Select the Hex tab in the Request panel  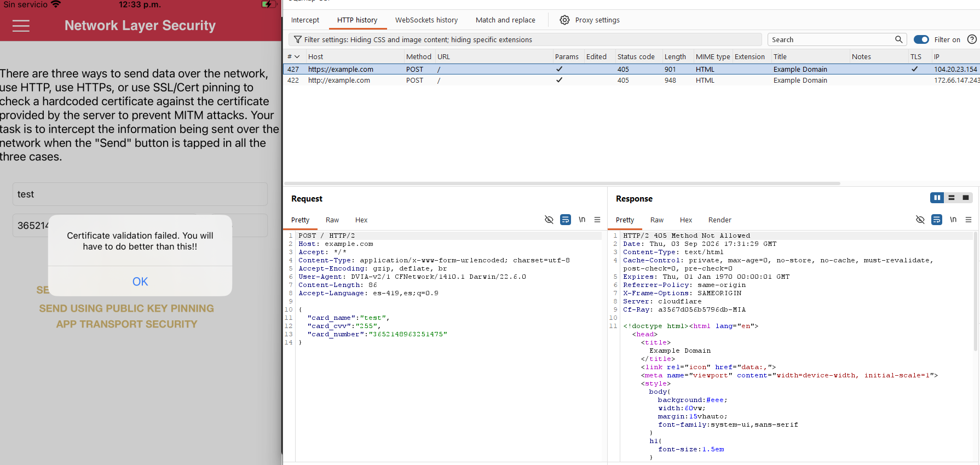(x=361, y=220)
